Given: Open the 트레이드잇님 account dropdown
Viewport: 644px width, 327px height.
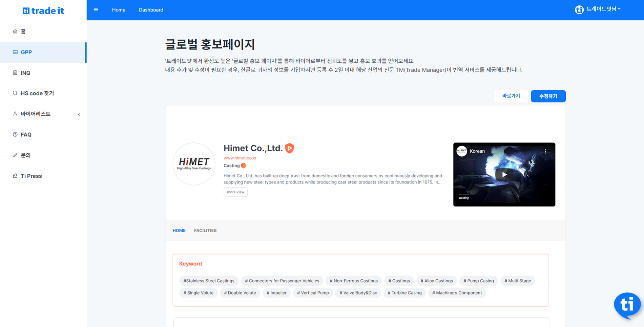Looking at the screenshot, I should click(604, 9).
